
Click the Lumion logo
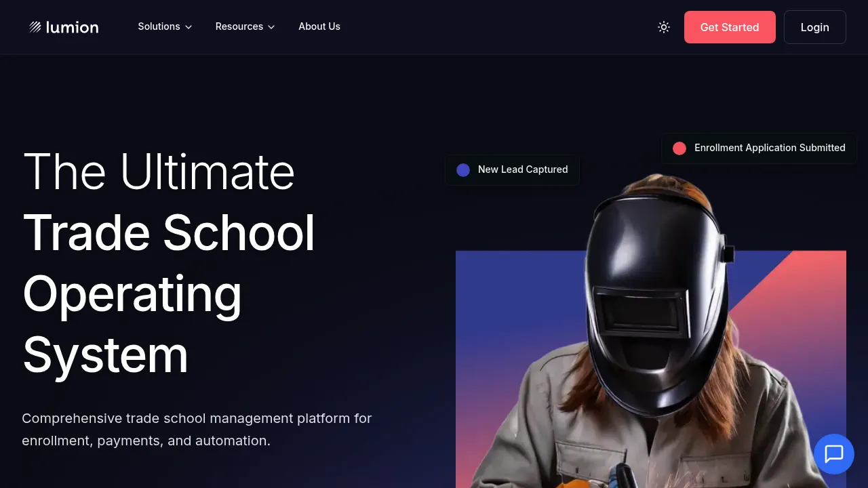click(64, 27)
